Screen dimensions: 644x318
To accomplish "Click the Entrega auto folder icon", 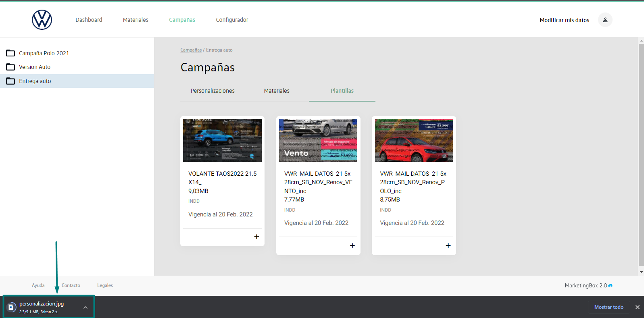I will tap(10, 81).
